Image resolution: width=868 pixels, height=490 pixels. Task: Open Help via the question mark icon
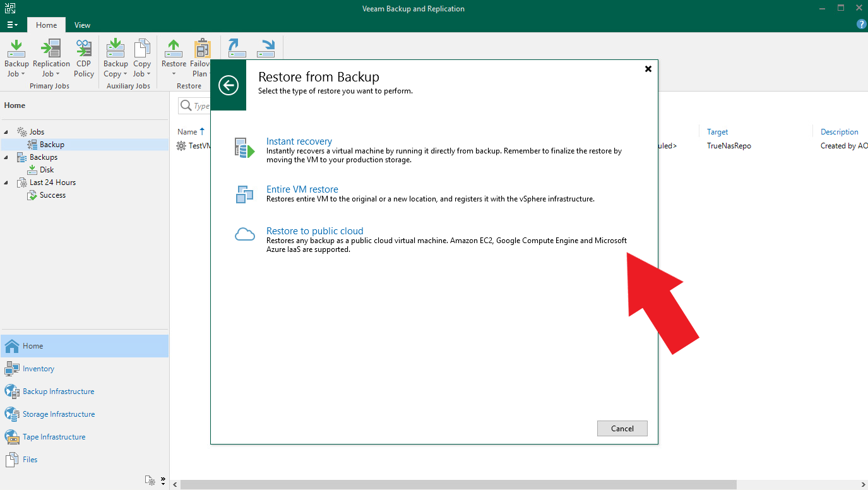click(861, 25)
